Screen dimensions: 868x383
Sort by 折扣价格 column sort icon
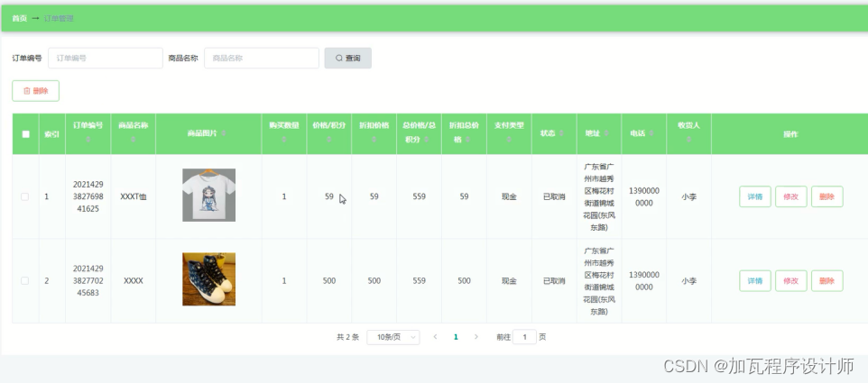coord(374,140)
